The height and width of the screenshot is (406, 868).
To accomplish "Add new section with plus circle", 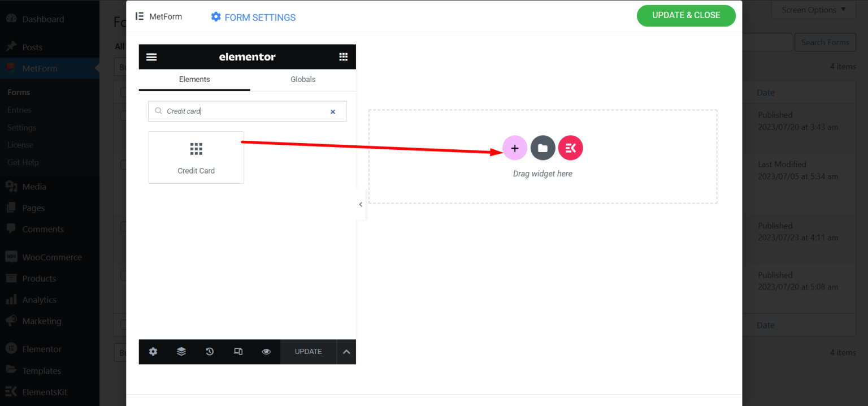I will click(514, 148).
